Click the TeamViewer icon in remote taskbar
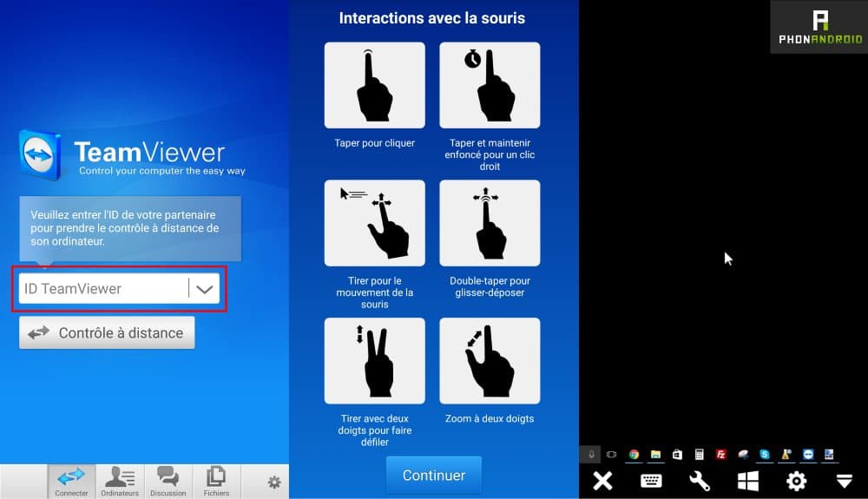This screenshot has width=868, height=499. coord(808,454)
